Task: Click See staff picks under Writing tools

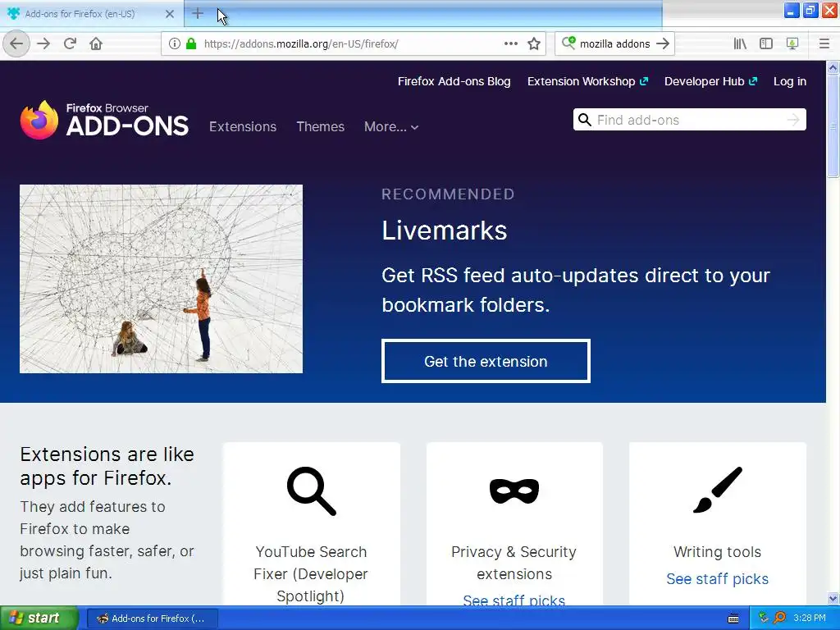Action: (717, 579)
